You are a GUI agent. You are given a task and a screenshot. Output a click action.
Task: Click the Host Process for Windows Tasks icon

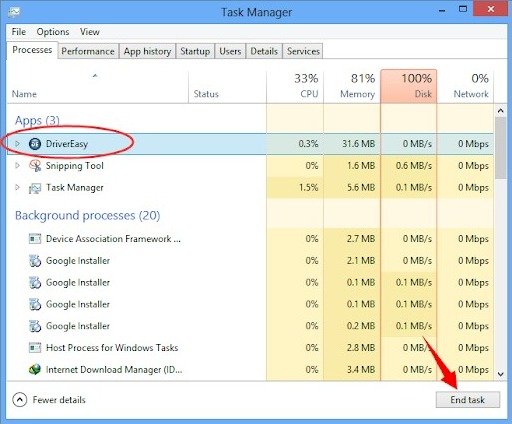pyautogui.click(x=35, y=348)
